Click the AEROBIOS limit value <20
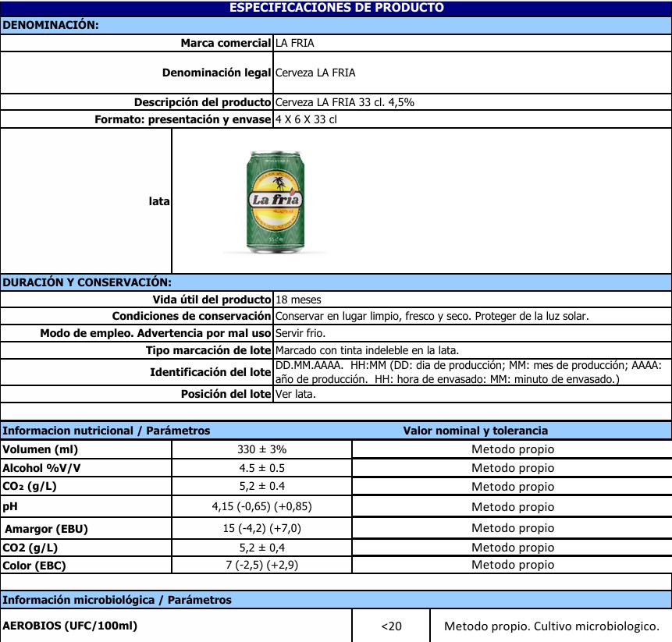 tap(391, 626)
